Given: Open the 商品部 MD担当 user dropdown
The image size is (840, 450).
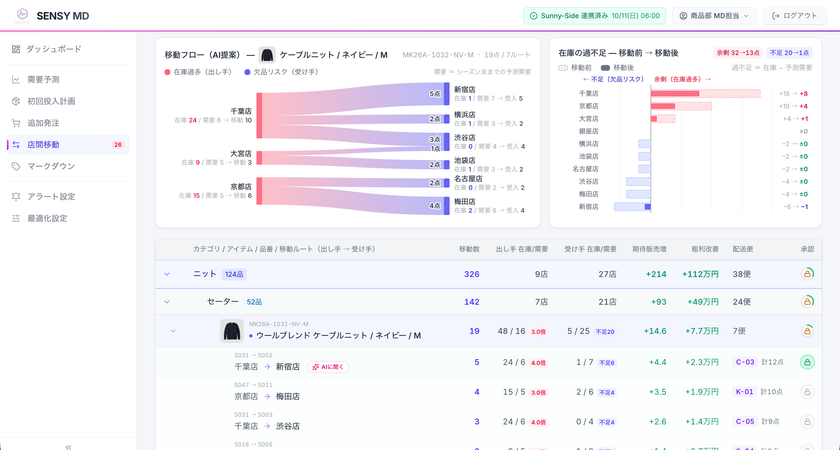Looking at the screenshot, I should (714, 16).
